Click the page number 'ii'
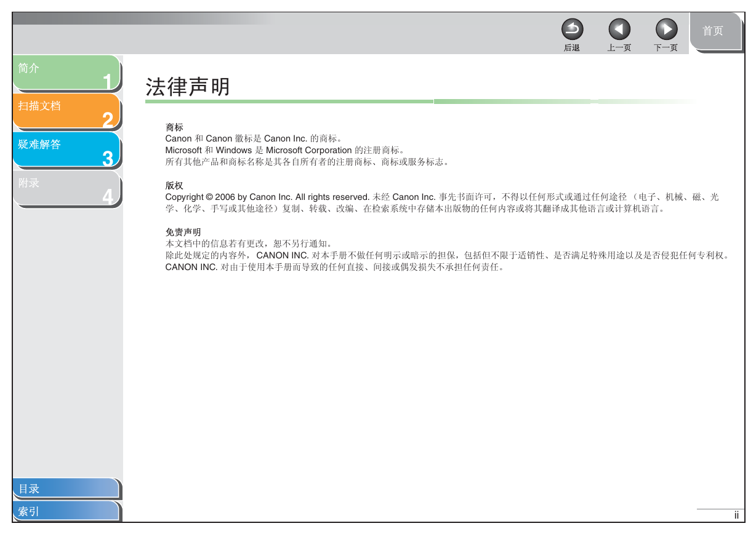This screenshot has height=534, width=756. click(x=736, y=515)
